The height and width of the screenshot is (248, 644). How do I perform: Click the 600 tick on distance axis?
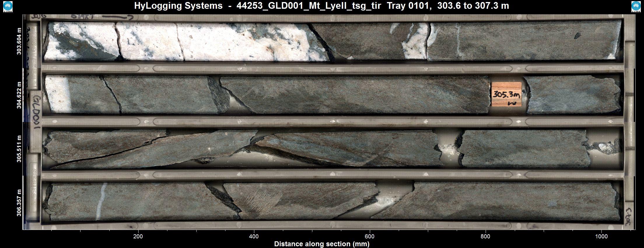(x=370, y=236)
